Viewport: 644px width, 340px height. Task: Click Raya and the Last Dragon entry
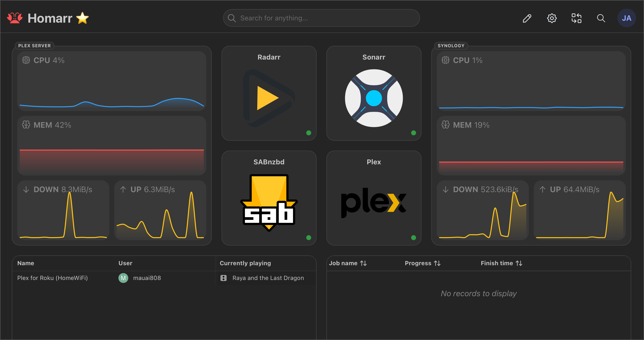tap(268, 278)
